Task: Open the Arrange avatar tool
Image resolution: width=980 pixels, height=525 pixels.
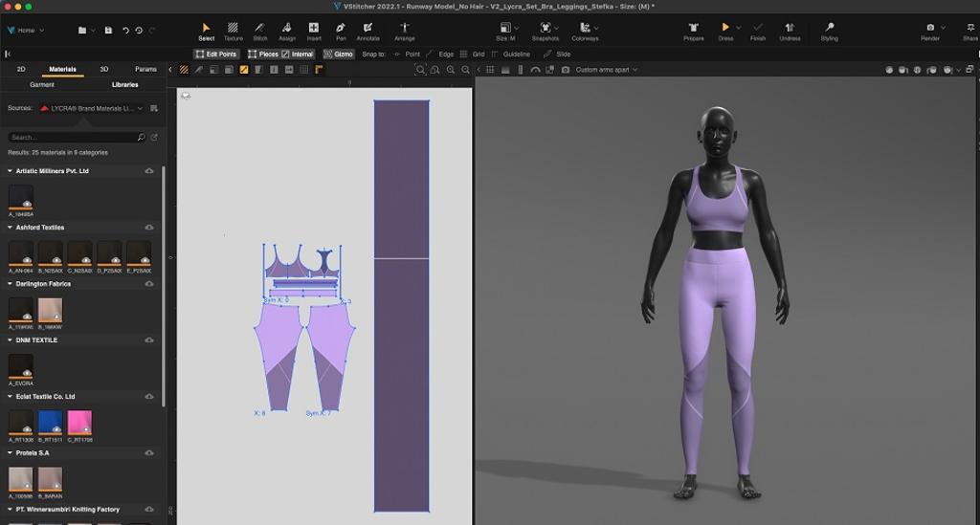Action: pyautogui.click(x=405, y=31)
